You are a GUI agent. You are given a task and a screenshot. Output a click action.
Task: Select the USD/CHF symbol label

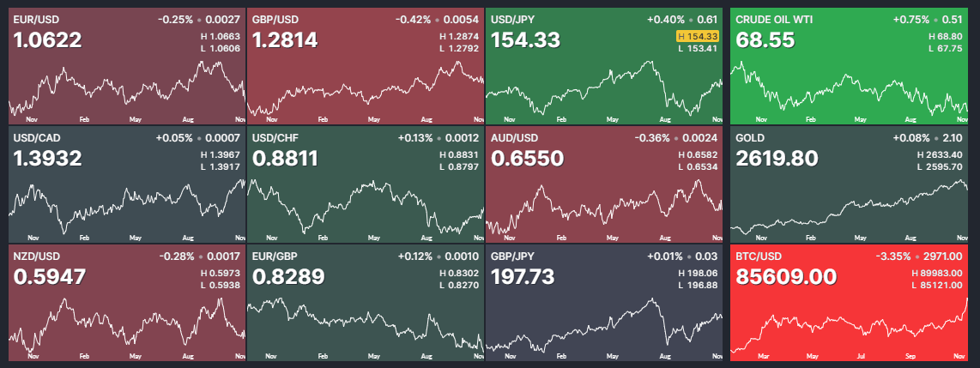pos(275,137)
